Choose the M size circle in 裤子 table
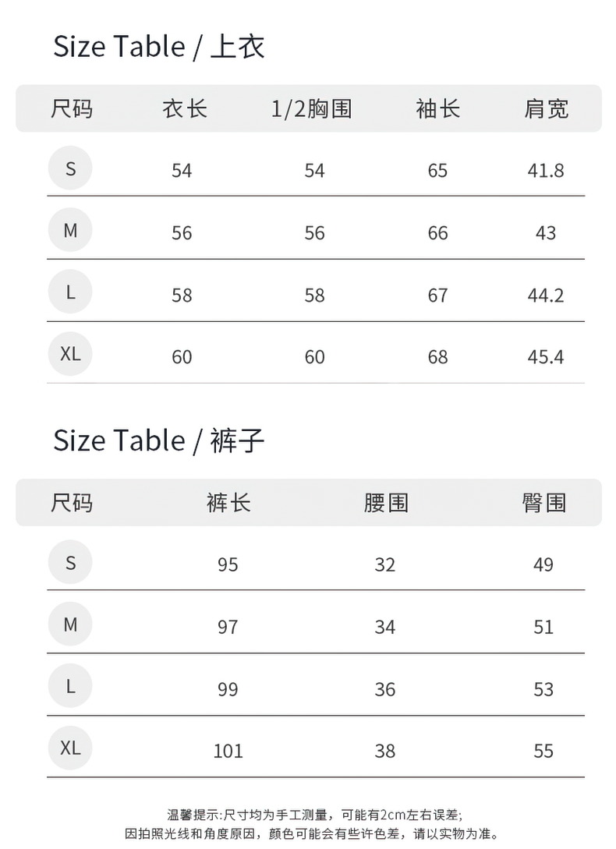616x849 pixels. click(x=70, y=624)
